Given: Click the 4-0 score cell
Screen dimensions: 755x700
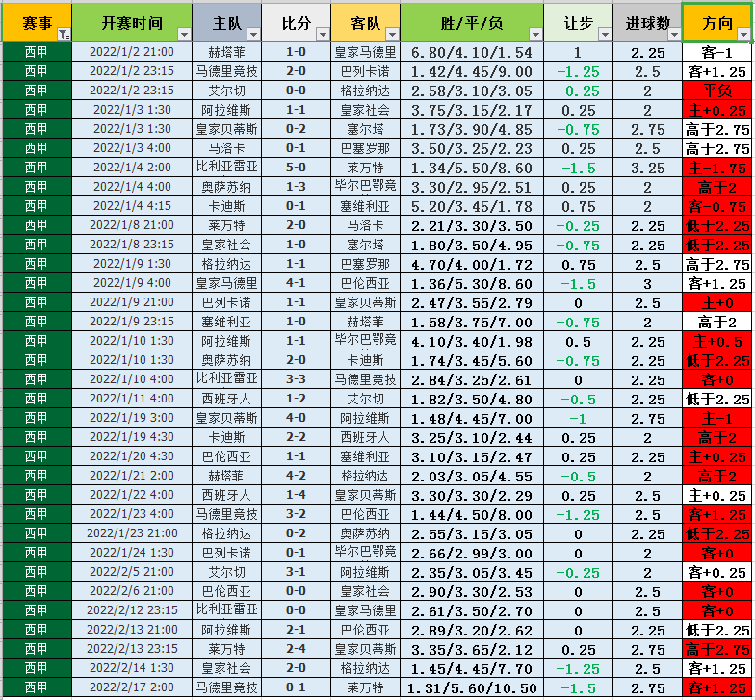Looking at the screenshot, I should 296,418.
